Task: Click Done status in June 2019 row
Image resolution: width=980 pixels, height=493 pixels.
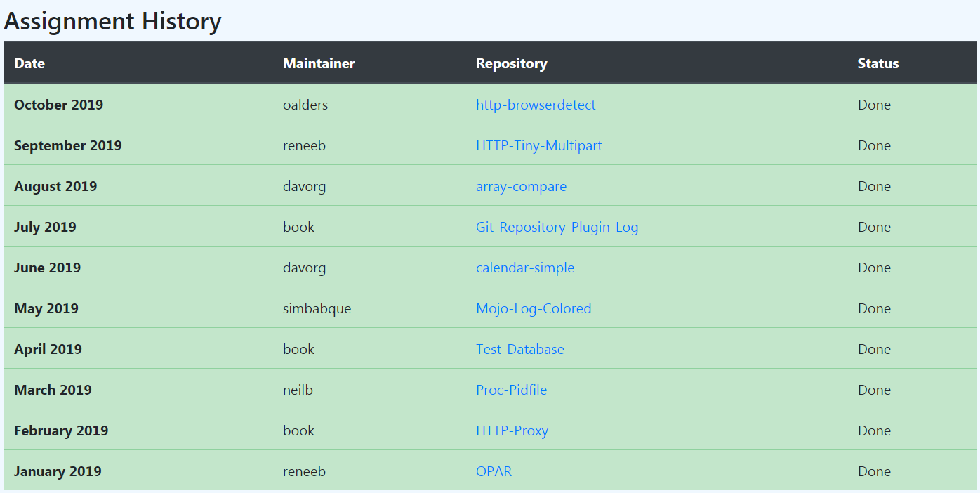Action: point(874,268)
